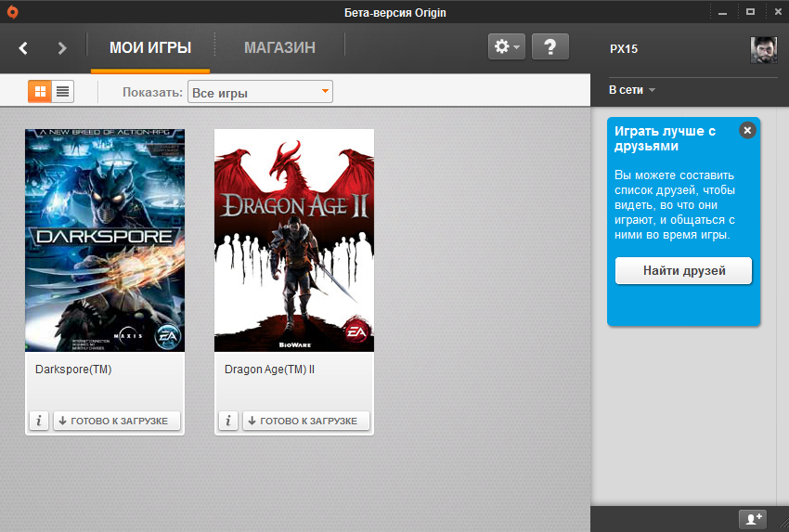Go forward with the right arrow
Image resolution: width=789 pixels, height=532 pixels.
click(62, 48)
